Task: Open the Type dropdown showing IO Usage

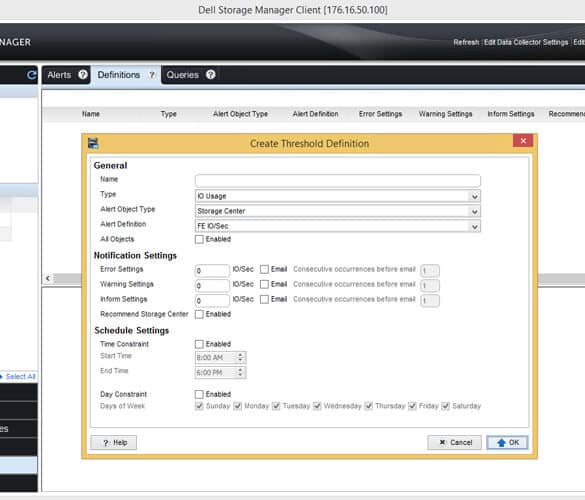Action: [338, 196]
